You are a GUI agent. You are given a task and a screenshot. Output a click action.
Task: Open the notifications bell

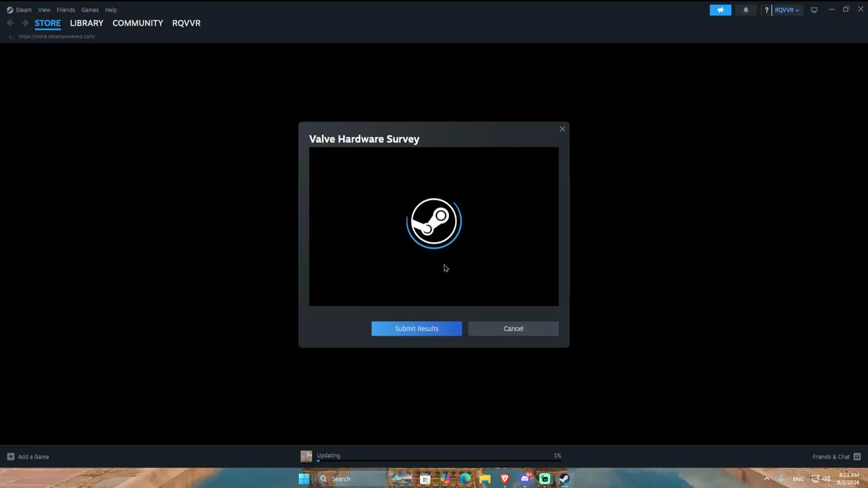(x=746, y=10)
